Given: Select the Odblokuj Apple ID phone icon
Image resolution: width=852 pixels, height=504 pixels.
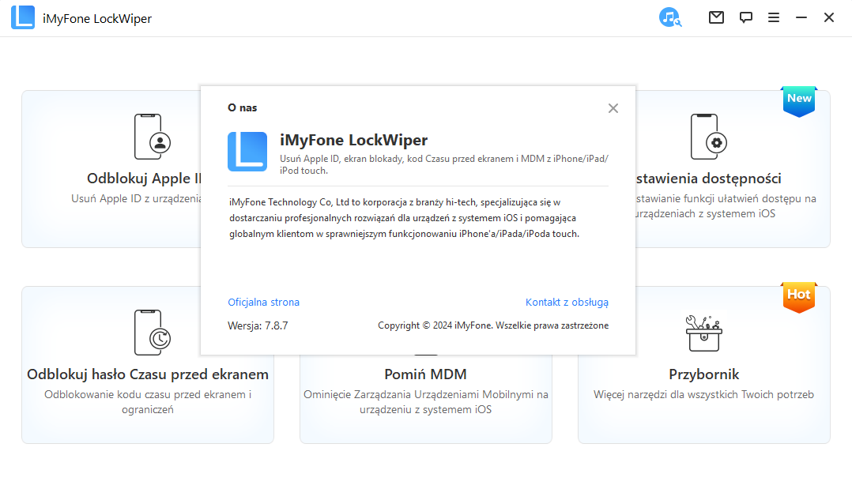Looking at the screenshot, I should click(152, 137).
